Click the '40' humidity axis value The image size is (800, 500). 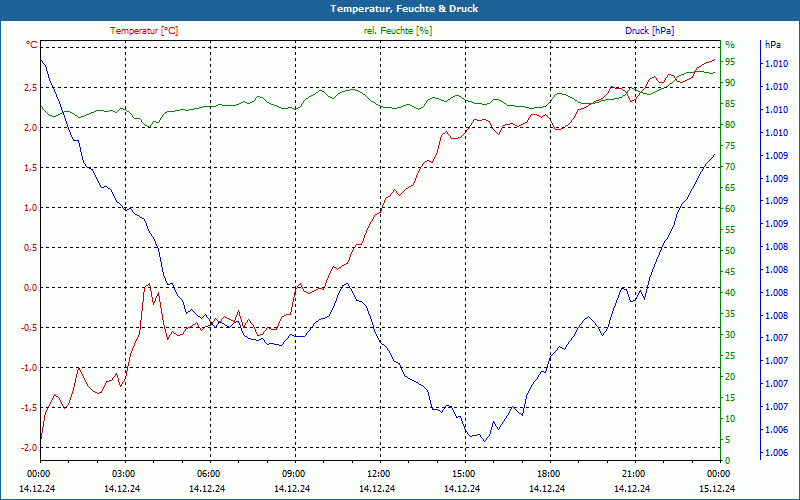click(x=730, y=292)
